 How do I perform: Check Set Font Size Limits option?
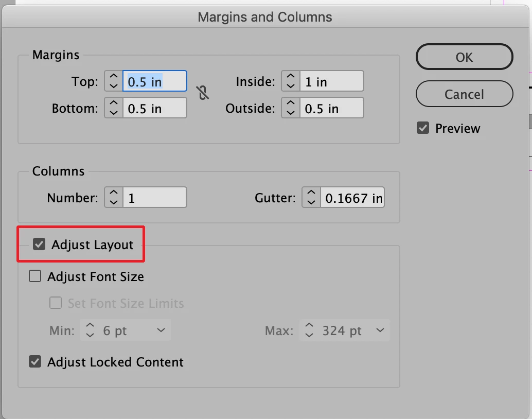pos(56,303)
